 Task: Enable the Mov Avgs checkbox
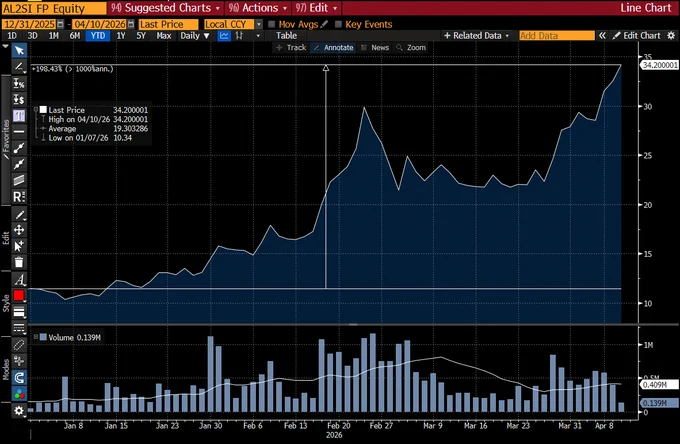272,24
